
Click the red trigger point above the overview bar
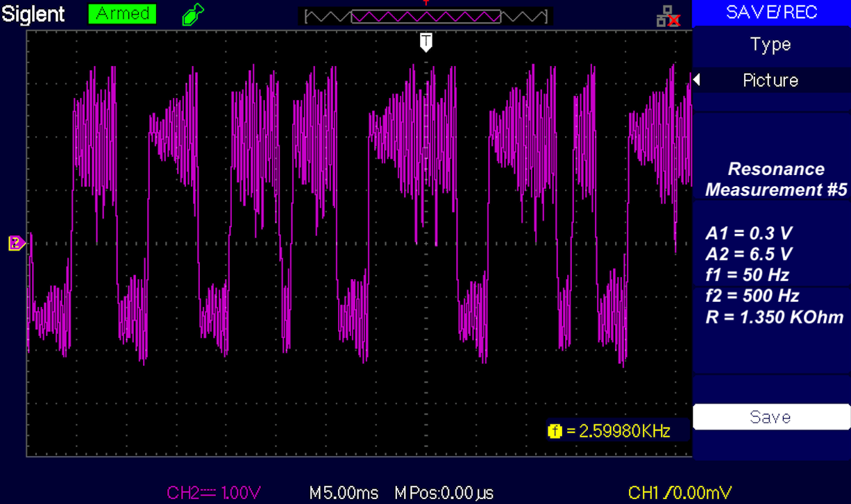click(x=426, y=3)
